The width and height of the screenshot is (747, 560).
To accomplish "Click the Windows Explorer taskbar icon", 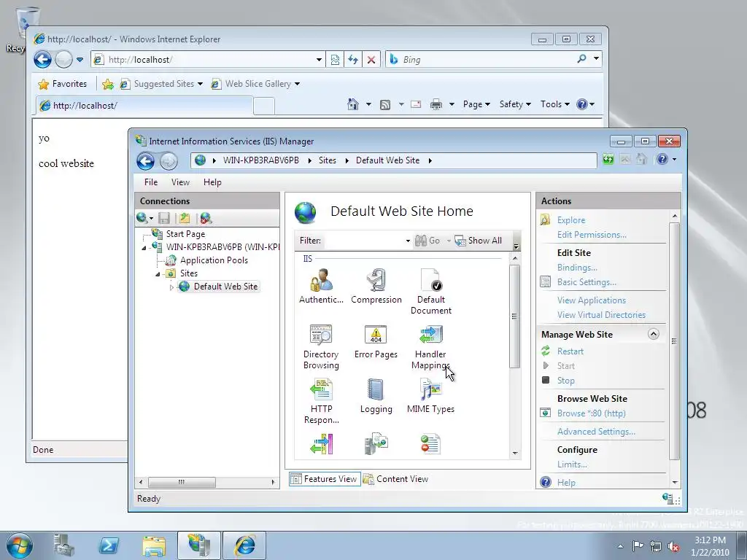I will click(x=155, y=545).
